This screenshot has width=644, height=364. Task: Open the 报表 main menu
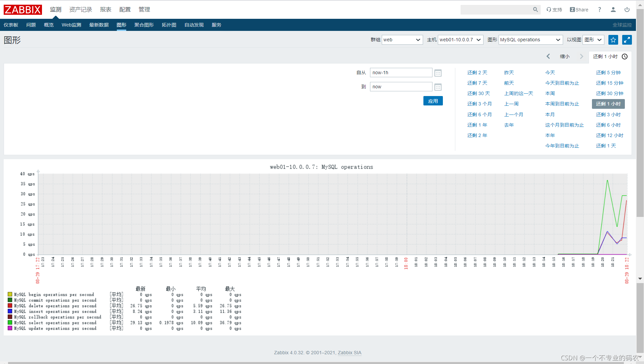[106, 10]
